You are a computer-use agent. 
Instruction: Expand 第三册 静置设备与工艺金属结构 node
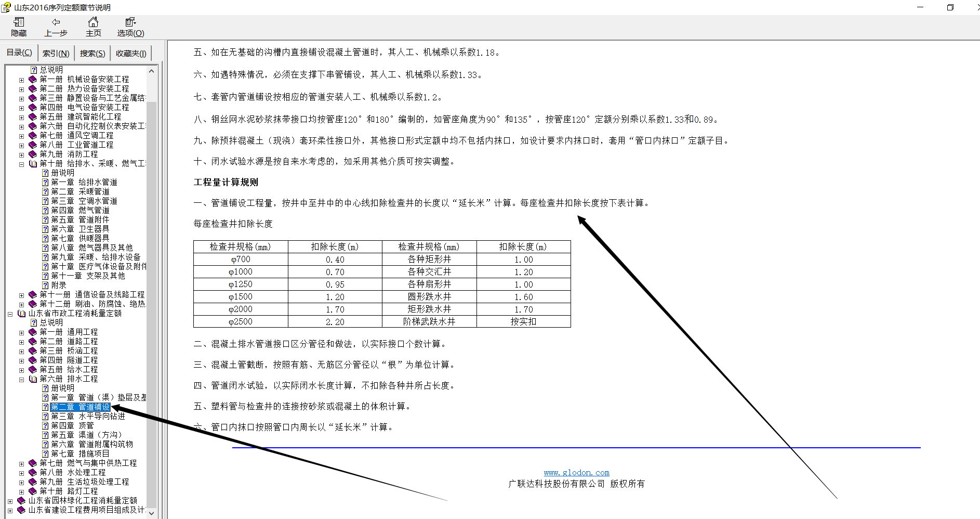(x=21, y=99)
